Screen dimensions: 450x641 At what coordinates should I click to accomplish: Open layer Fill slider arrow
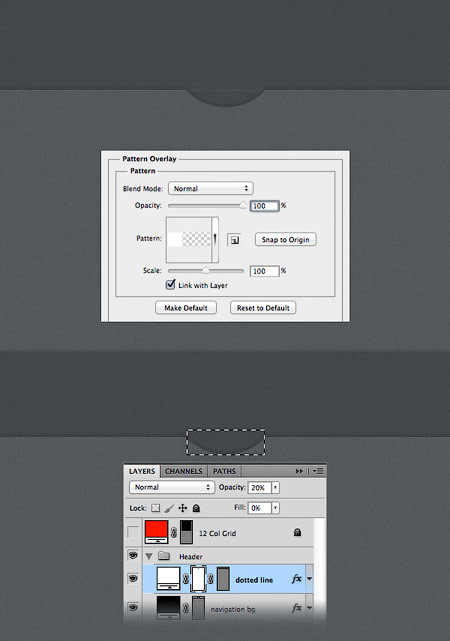click(275, 508)
